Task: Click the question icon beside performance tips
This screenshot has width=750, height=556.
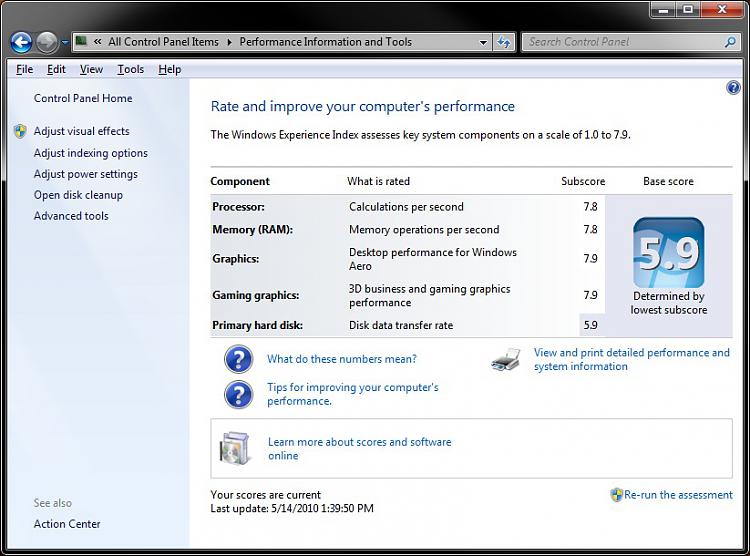Action: pyautogui.click(x=238, y=394)
